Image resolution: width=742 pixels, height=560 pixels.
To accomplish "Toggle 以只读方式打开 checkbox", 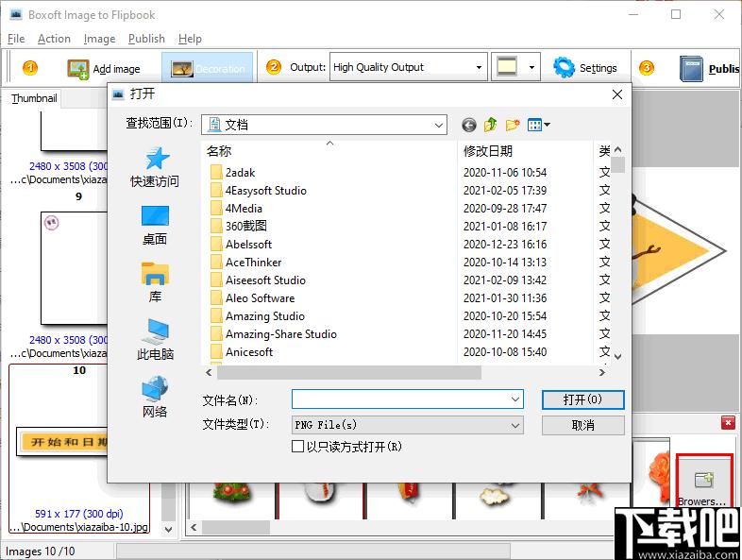I will point(297,447).
